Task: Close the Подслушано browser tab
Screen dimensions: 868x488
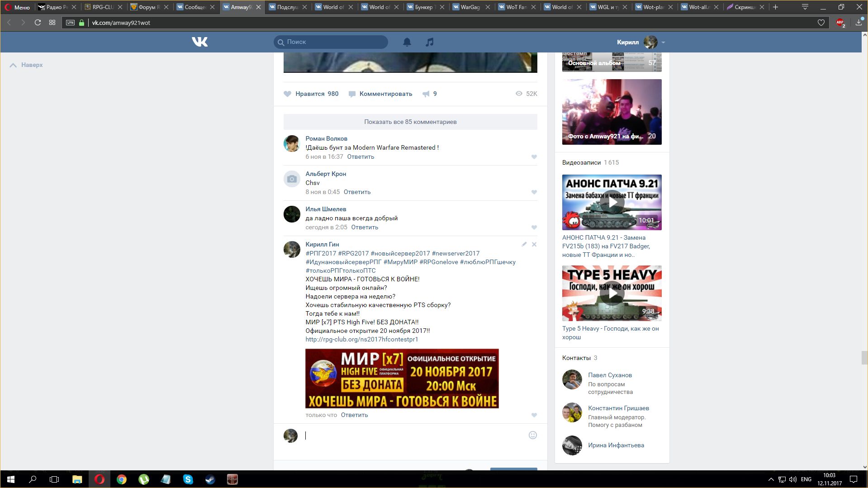Action: [x=304, y=7]
